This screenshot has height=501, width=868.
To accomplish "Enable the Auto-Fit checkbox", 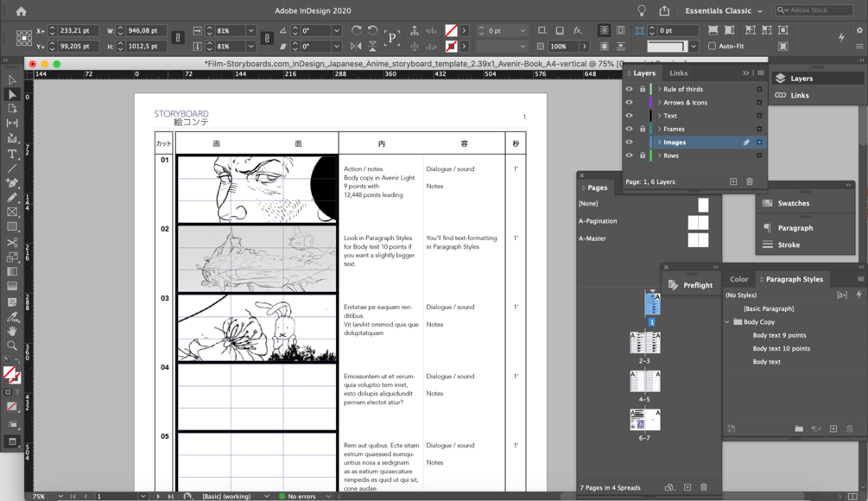I will tap(712, 46).
